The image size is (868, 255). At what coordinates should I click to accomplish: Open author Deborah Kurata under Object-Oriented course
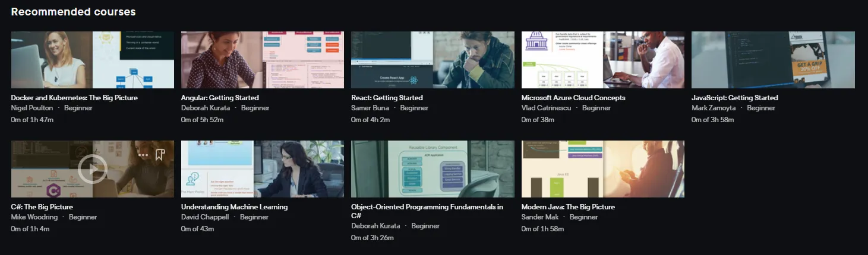click(375, 226)
